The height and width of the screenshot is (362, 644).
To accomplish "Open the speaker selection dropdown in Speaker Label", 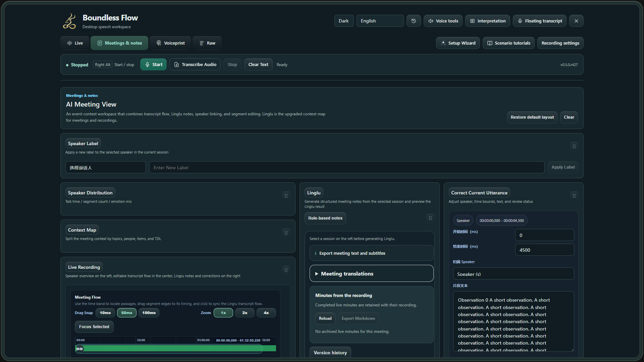I will [x=106, y=167].
